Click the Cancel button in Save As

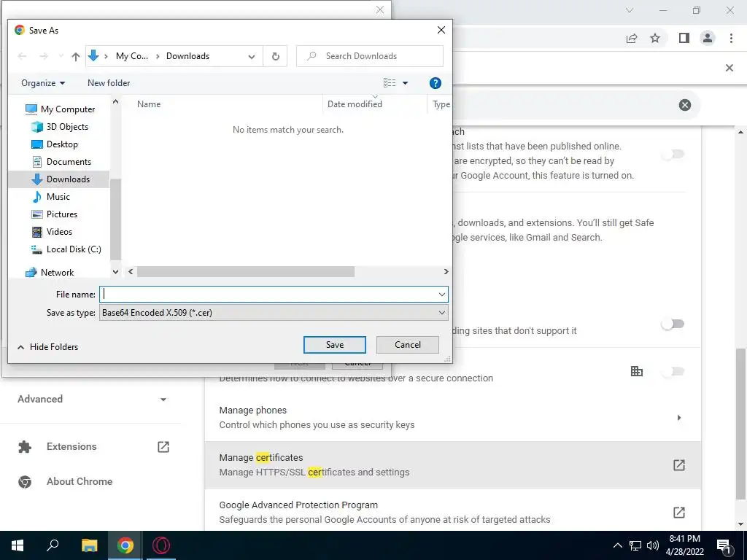coord(407,345)
